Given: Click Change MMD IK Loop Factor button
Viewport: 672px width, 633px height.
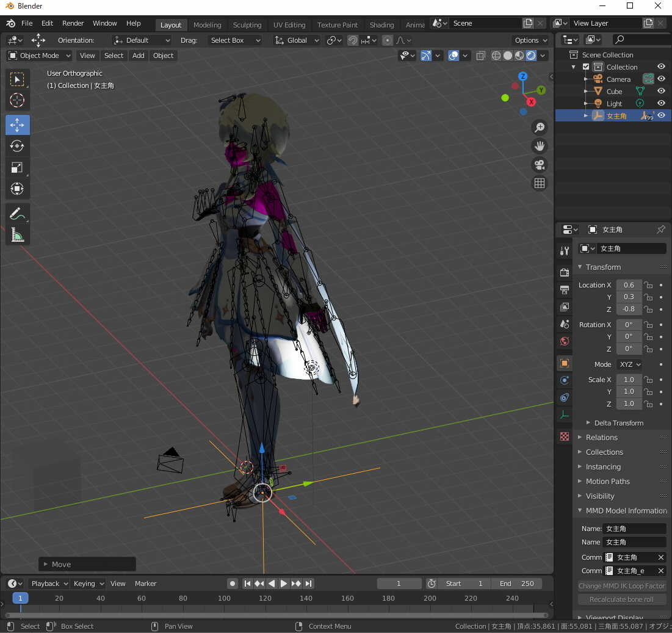Looking at the screenshot, I should click(621, 586).
